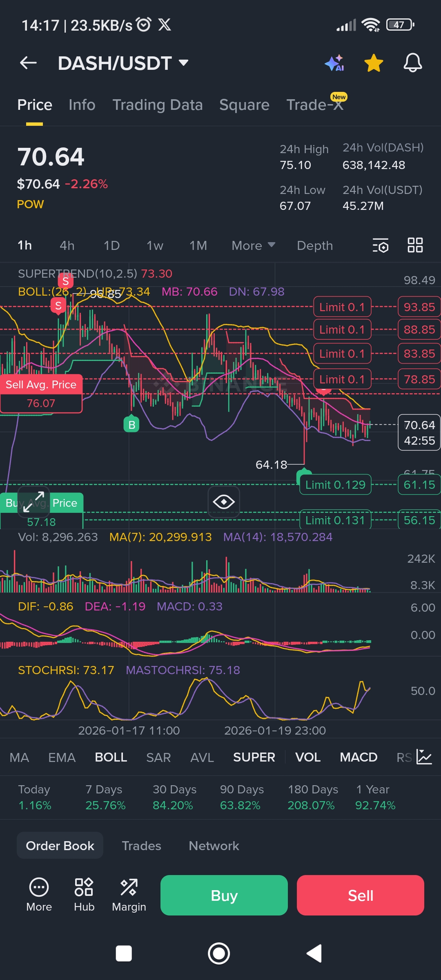Image resolution: width=441 pixels, height=980 pixels.
Task: Open the Depth chart view
Action: click(x=315, y=245)
